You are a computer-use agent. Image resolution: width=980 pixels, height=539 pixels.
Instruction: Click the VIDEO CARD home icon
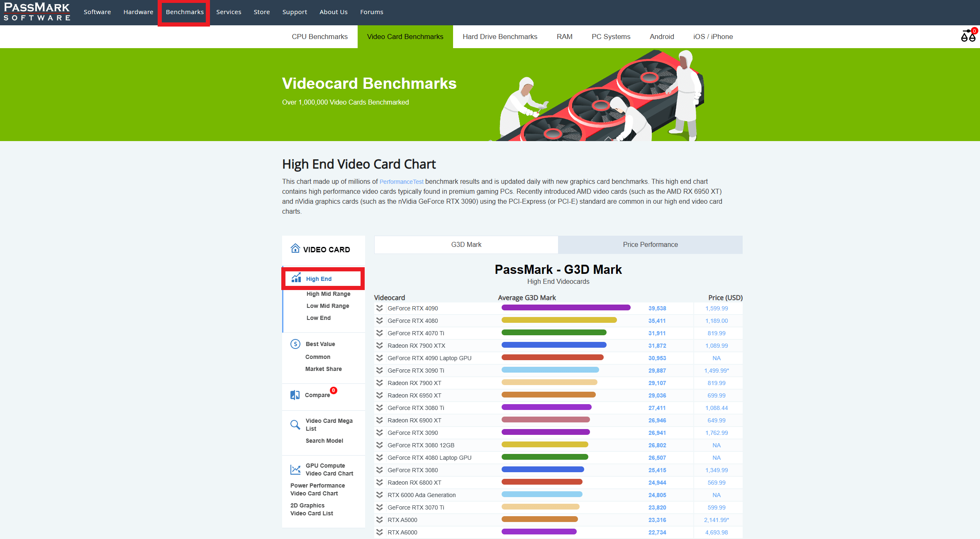coord(295,249)
